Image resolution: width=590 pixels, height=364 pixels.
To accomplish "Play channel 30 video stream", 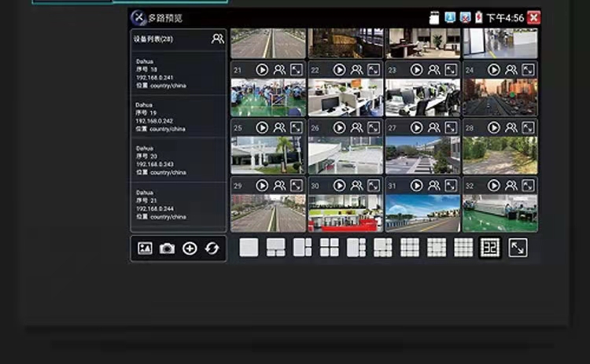I will click(x=339, y=186).
